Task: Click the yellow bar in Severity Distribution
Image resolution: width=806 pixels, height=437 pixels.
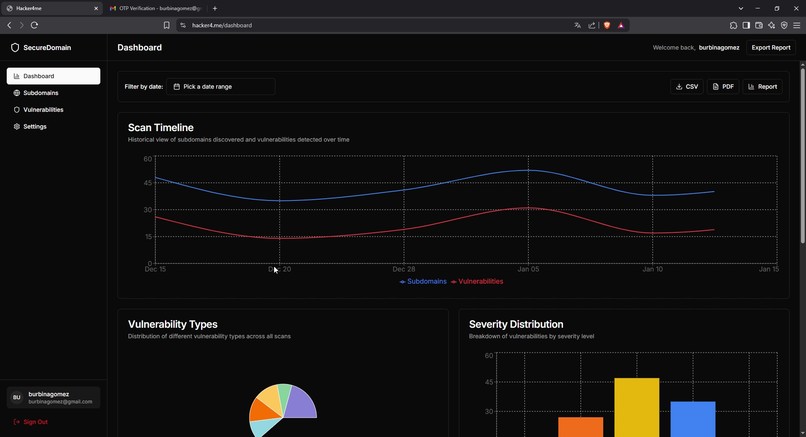Action: tap(636, 407)
